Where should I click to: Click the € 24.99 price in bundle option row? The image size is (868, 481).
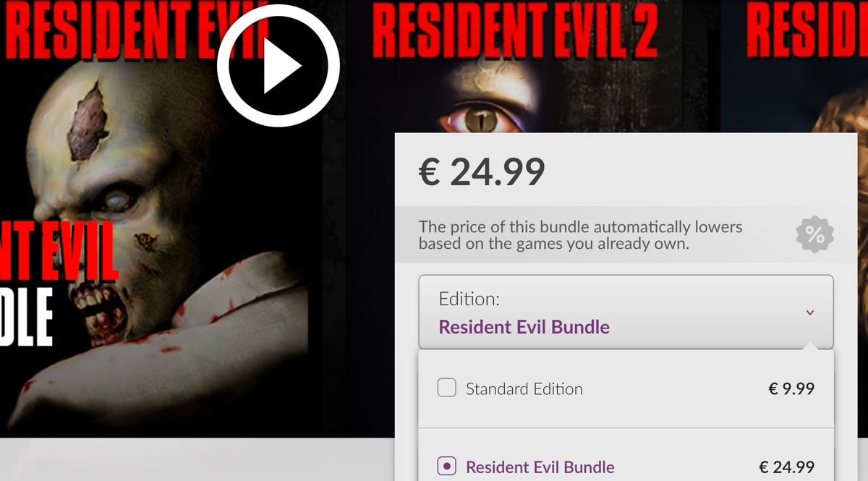pos(787,467)
